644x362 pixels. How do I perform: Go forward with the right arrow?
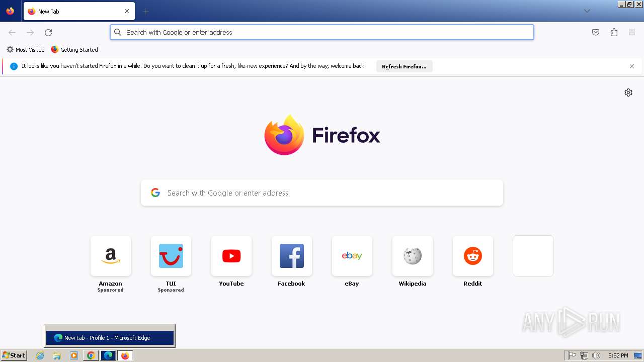30,32
